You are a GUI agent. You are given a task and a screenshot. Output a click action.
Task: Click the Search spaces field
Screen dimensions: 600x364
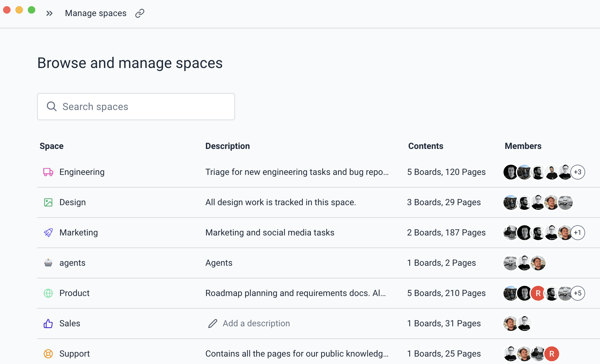136,107
